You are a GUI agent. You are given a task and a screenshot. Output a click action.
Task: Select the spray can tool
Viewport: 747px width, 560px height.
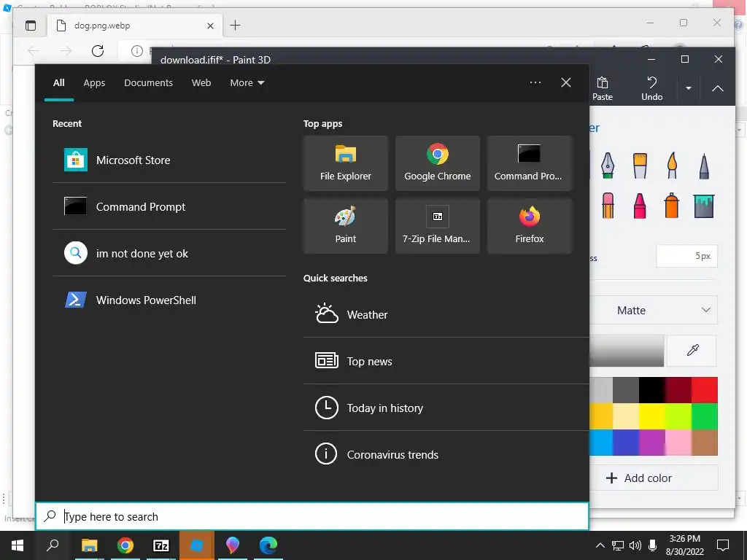click(x=672, y=205)
